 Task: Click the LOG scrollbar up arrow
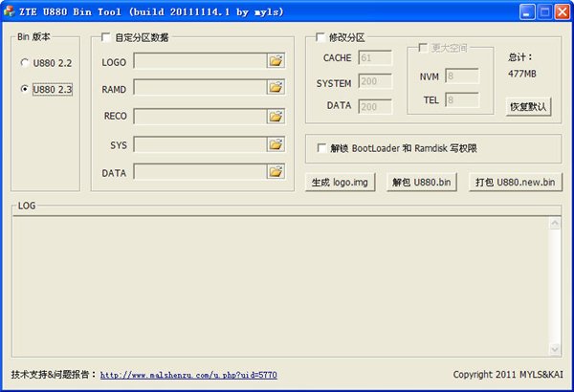[x=555, y=223]
